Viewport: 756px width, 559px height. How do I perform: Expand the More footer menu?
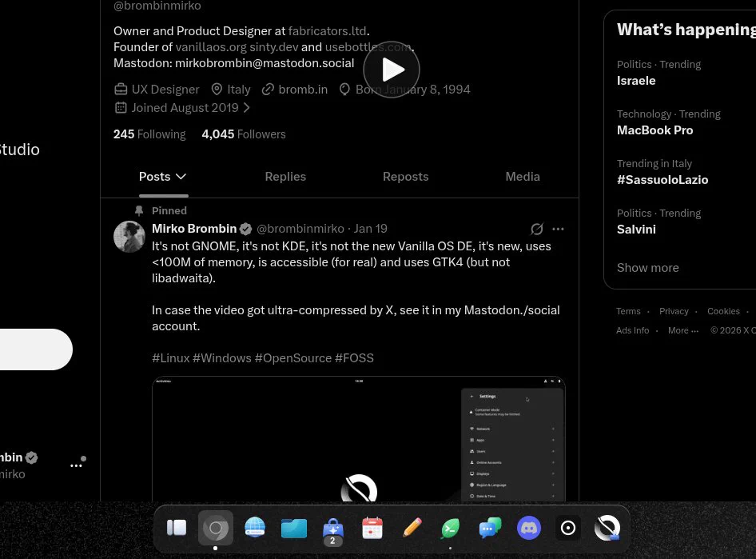(x=682, y=330)
